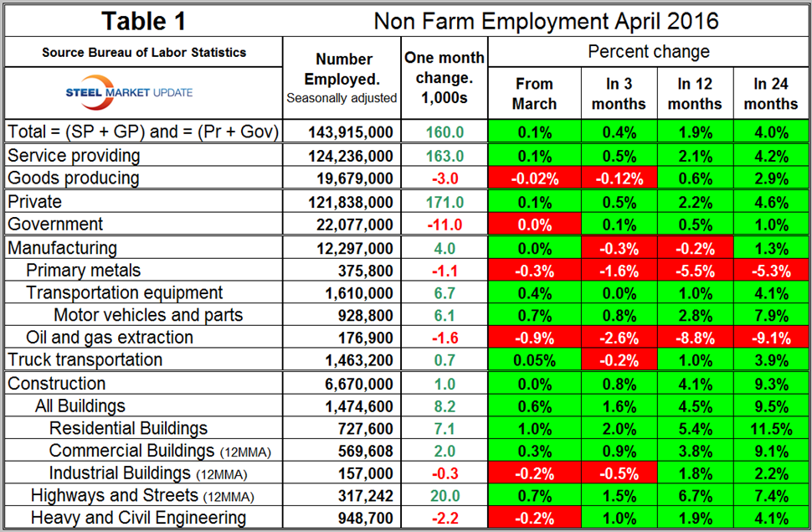The width and height of the screenshot is (812, 532).
Task: Click the Goods producing row label
Action: [x=73, y=178]
